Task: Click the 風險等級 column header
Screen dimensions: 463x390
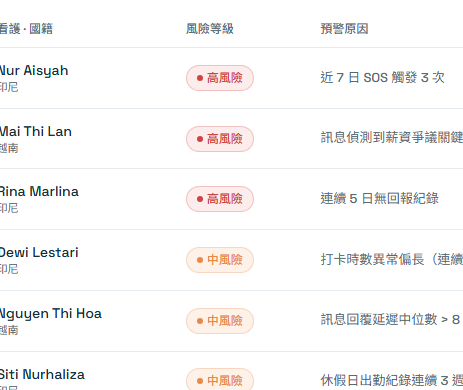Action: click(x=210, y=29)
